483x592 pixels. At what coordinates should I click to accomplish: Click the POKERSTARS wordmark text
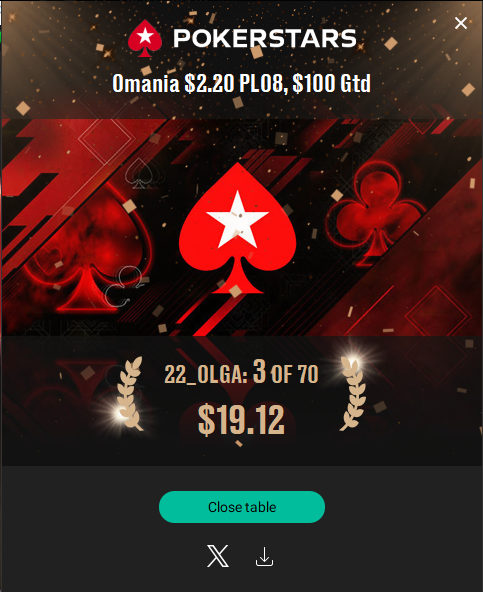265,39
